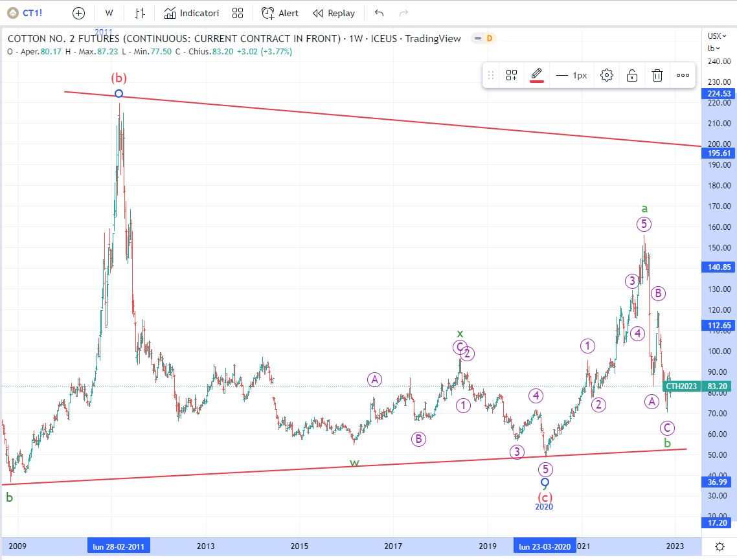Select the circled 5 under label a

pyautogui.click(x=644, y=224)
